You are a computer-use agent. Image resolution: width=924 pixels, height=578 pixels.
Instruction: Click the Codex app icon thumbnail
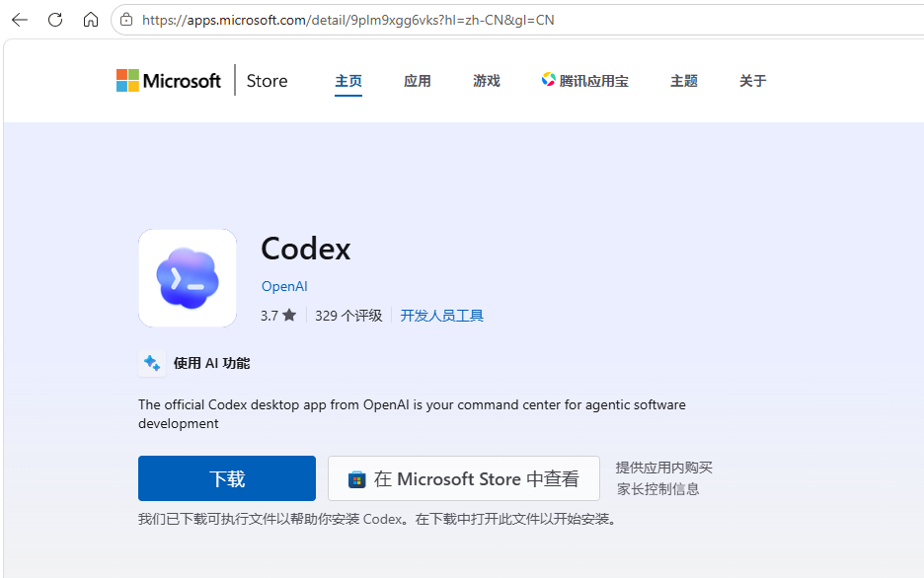click(x=188, y=278)
